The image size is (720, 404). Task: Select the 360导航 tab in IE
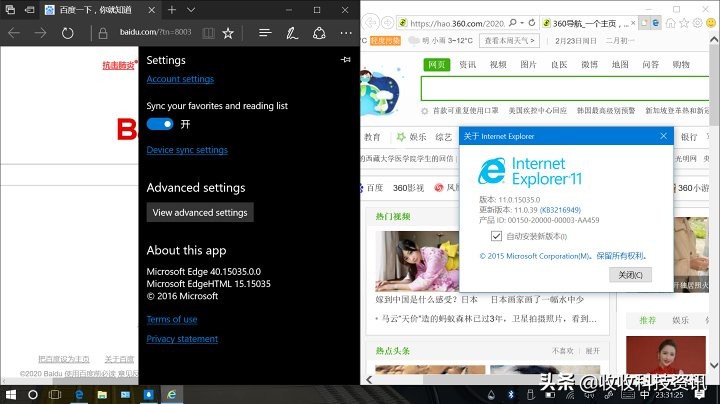click(x=589, y=23)
